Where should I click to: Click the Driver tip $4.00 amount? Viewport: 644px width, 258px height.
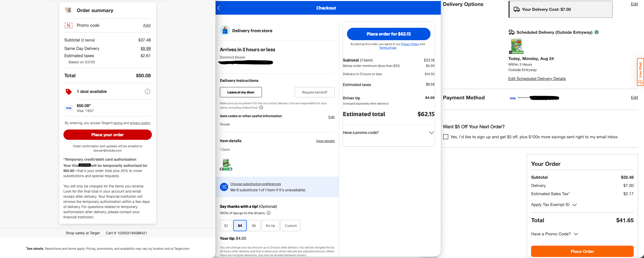point(430,98)
